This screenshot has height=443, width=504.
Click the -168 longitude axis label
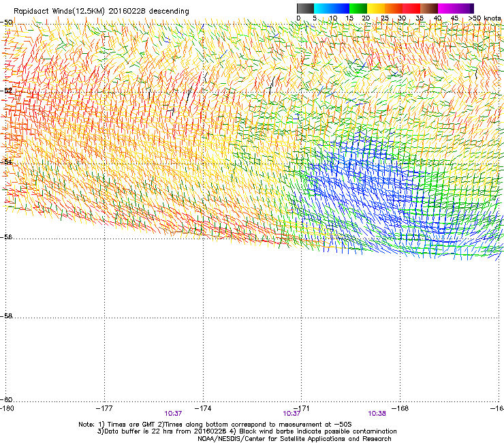coord(400,408)
